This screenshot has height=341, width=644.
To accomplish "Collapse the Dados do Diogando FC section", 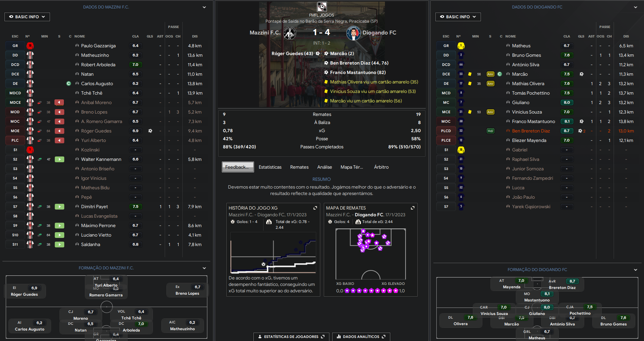I will coord(635,7).
